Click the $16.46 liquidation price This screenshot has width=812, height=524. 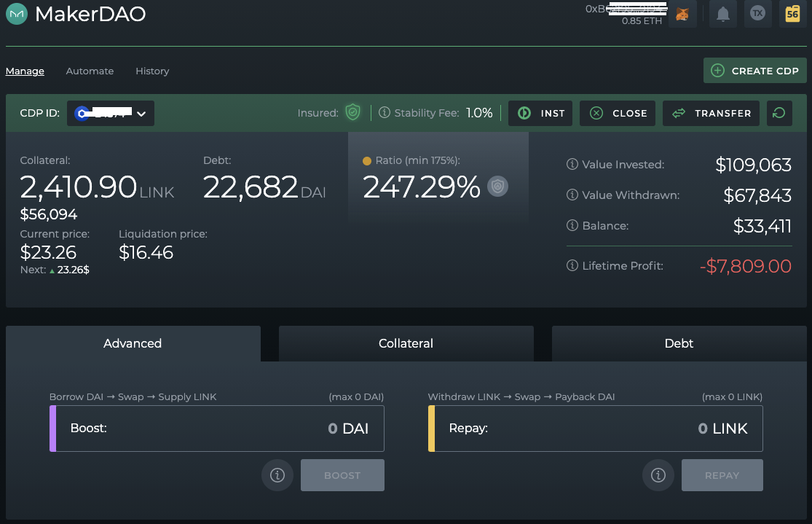pos(146,252)
